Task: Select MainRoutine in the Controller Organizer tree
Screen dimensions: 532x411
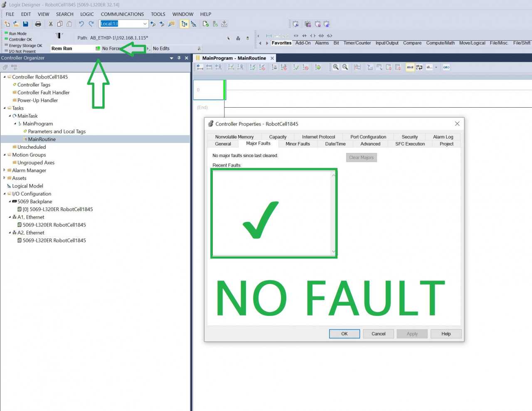Action: [42, 139]
